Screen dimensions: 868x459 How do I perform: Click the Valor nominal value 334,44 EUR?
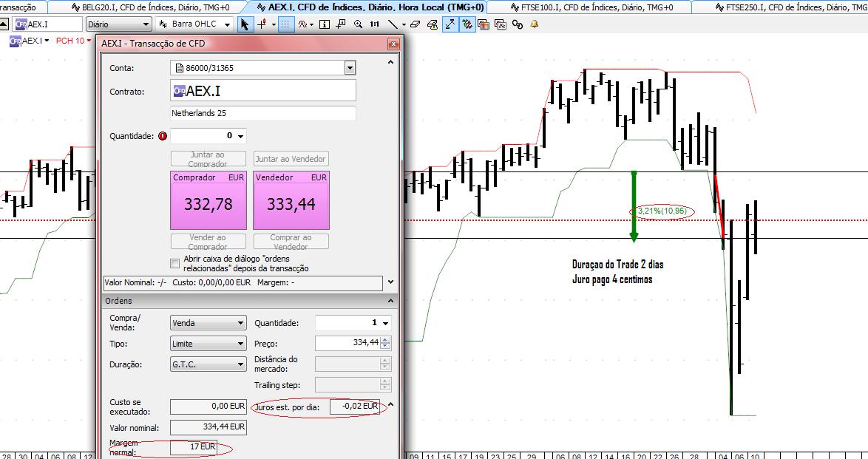coord(208,427)
